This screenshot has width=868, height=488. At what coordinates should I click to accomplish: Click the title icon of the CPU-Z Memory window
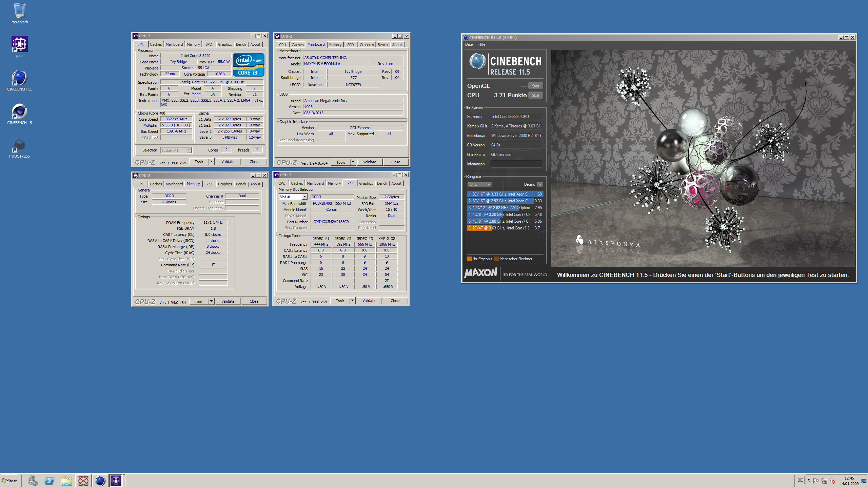tap(136, 176)
